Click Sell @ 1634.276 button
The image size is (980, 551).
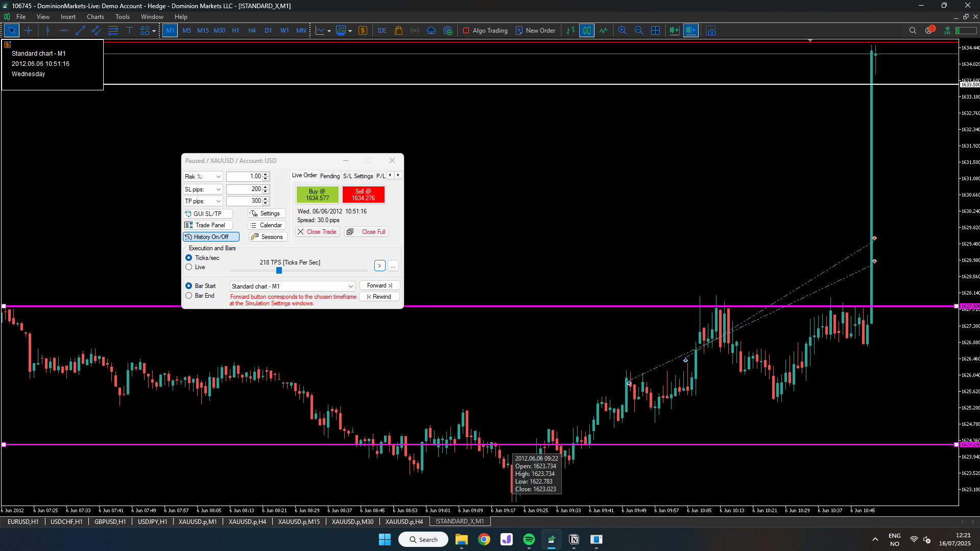(363, 195)
